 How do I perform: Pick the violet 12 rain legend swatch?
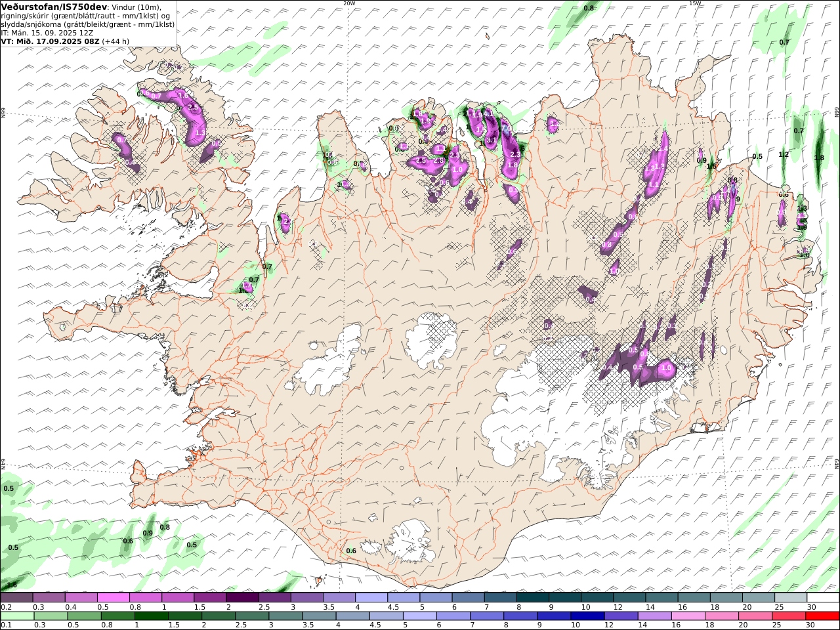[621, 616]
